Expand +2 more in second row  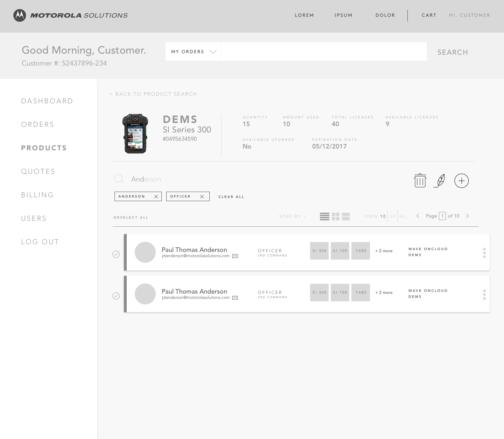(x=384, y=293)
